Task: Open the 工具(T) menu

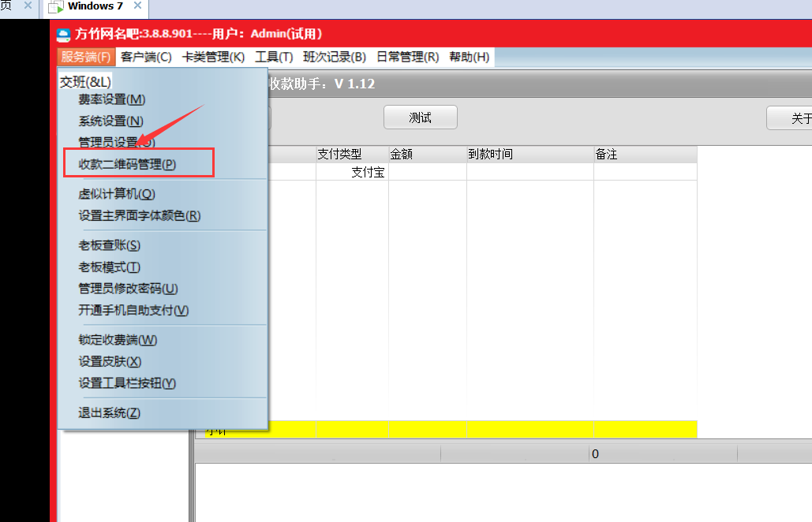Action: coord(274,57)
